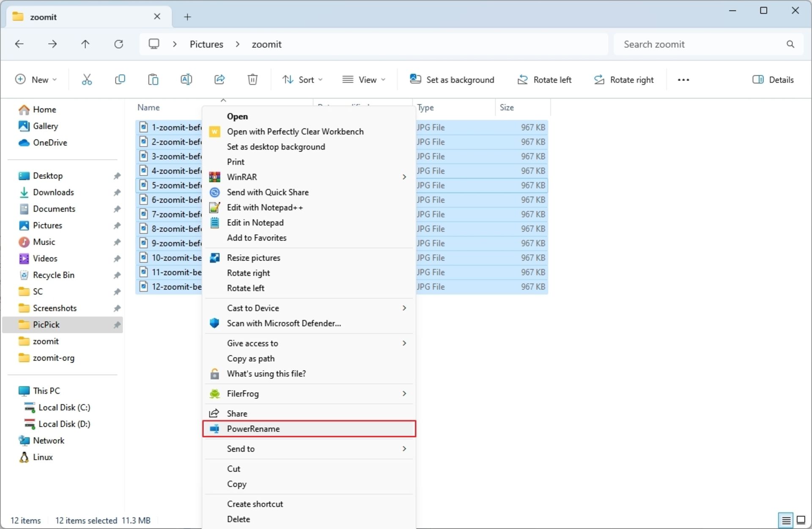This screenshot has height=529, width=812.
Task: Click the Delete trash icon in toolbar
Action: click(x=252, y=79)
